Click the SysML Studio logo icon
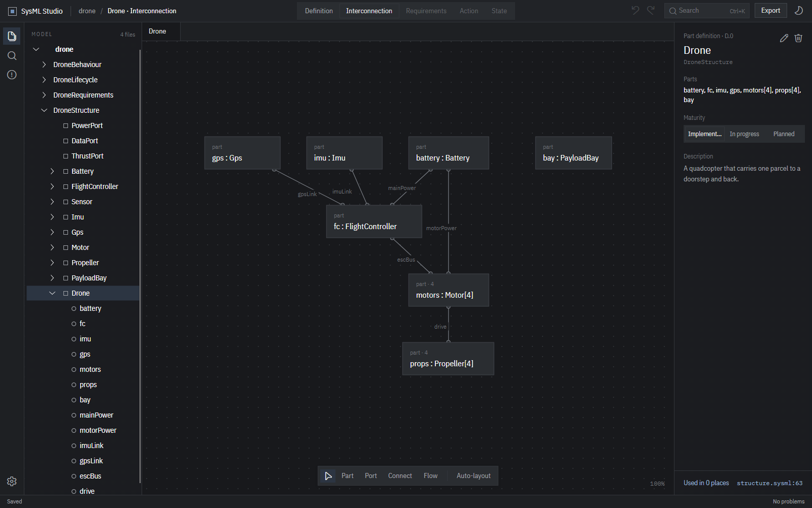Viewport: 812px width, 508px height. coord(12,11)
